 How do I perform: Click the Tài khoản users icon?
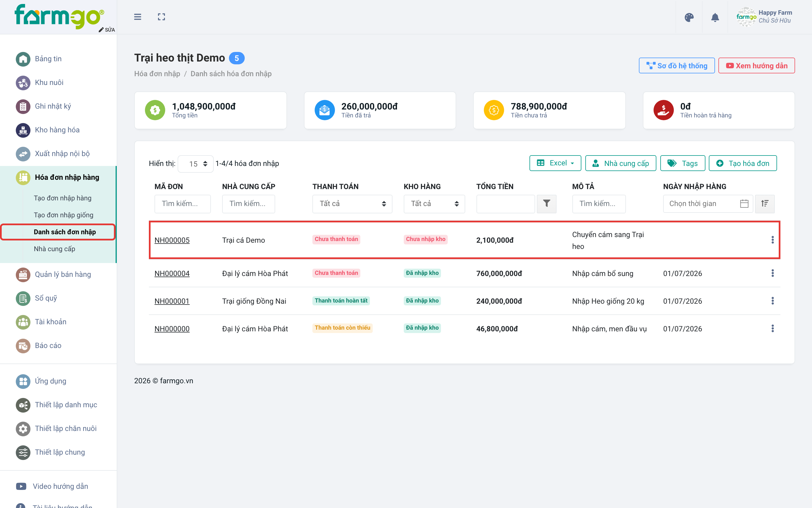23,322
